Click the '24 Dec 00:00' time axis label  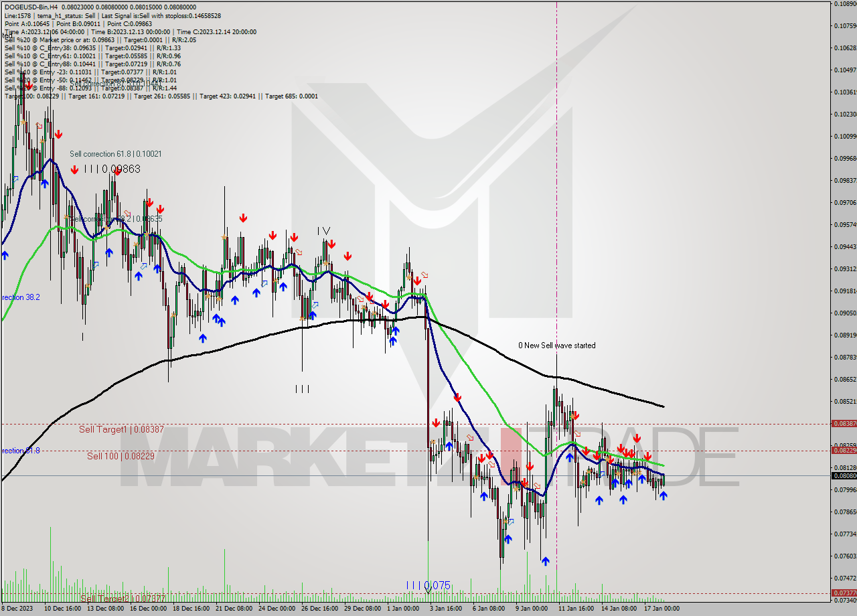coord(277,609)
